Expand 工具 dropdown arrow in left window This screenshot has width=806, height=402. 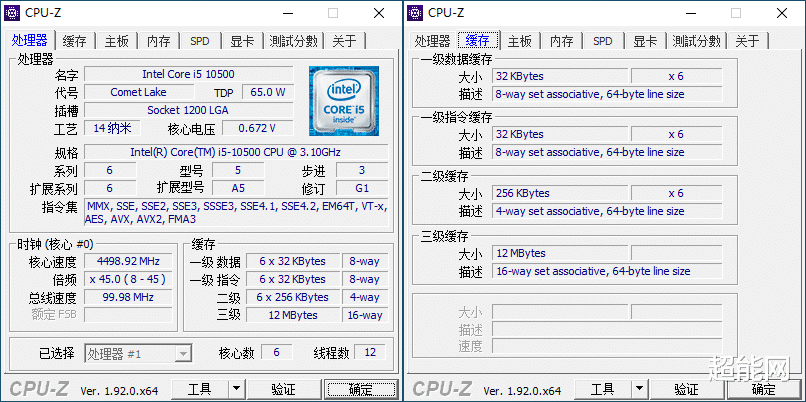pyautogui.click(x=236, y=390)
